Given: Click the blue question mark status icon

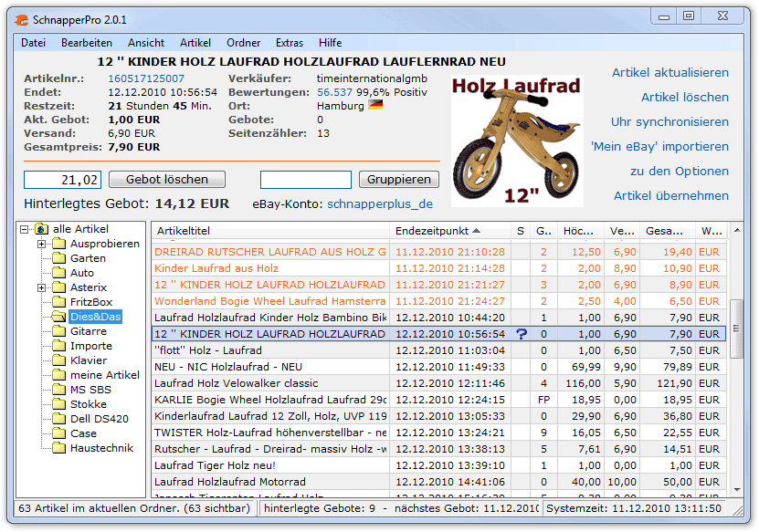Looking at the screenshot, I should [521, 334].
